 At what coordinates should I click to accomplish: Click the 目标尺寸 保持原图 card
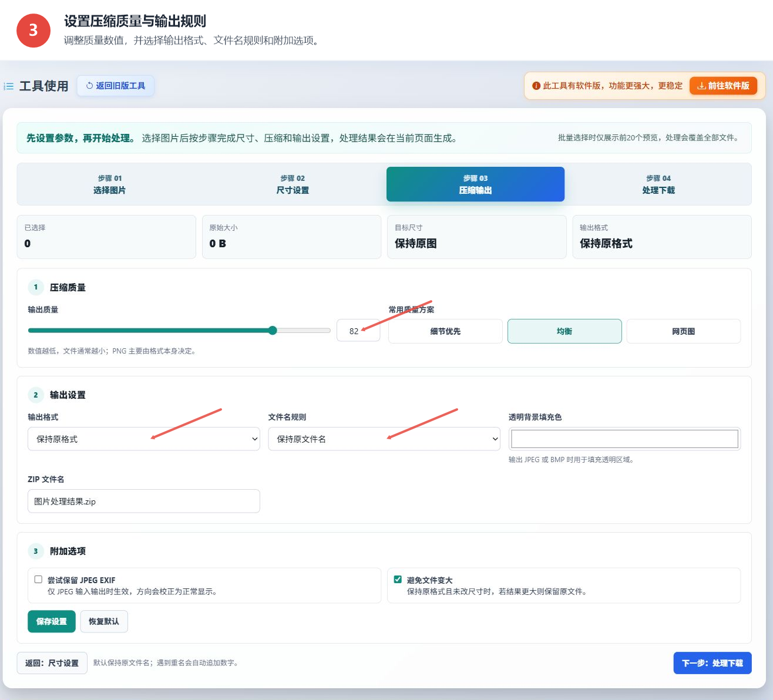click(x=477, y=237)
